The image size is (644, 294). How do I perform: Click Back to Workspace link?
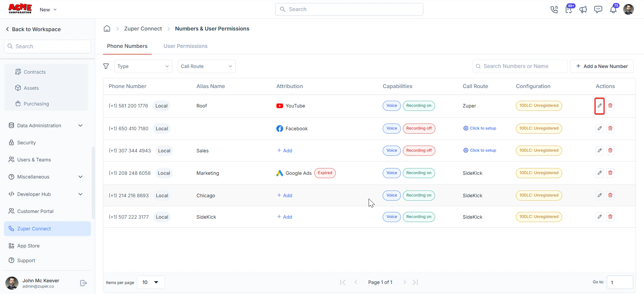[x=33, y=29]
